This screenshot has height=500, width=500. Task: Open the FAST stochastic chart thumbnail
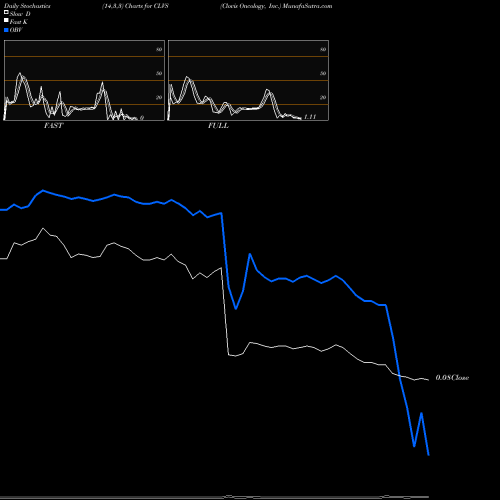coord(84,80)
